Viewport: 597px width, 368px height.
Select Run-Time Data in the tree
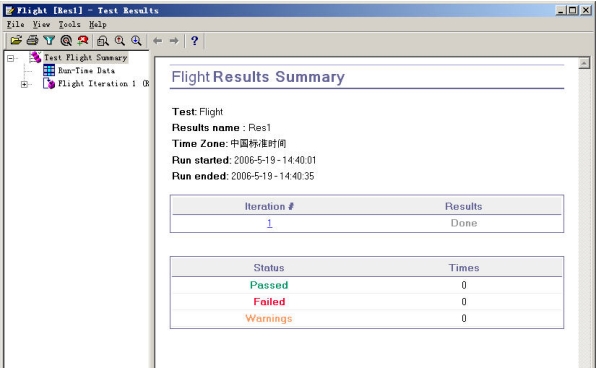[x=86, y=70]
